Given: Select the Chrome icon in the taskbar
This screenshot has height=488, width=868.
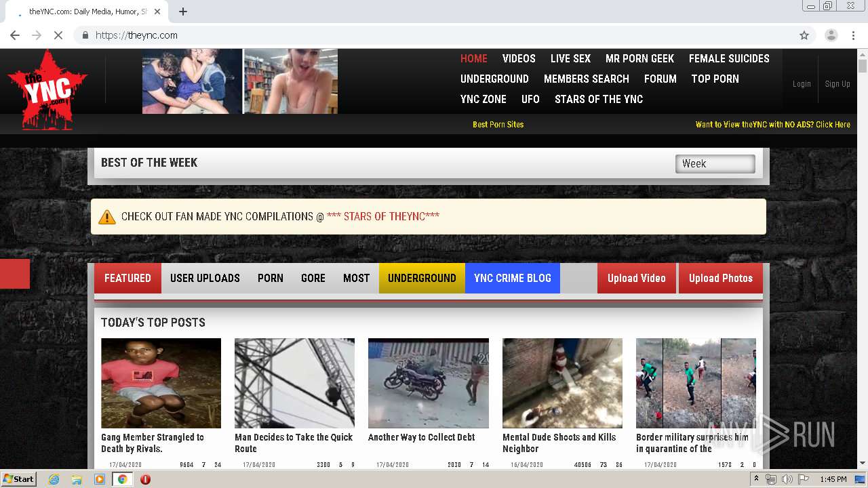Looking at the screenshot, I should tap(122, 479).
